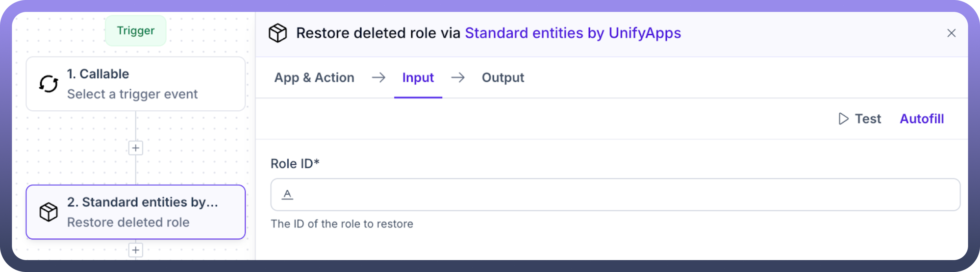
Task: Focus the Role ID input field
Action: [624, 194]
